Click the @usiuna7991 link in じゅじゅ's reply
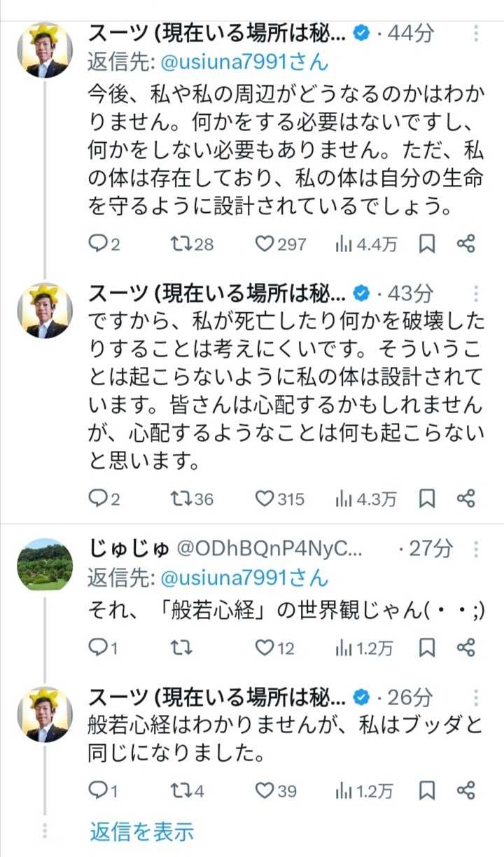The image size is (504, 857). click(x=244, y=578)
